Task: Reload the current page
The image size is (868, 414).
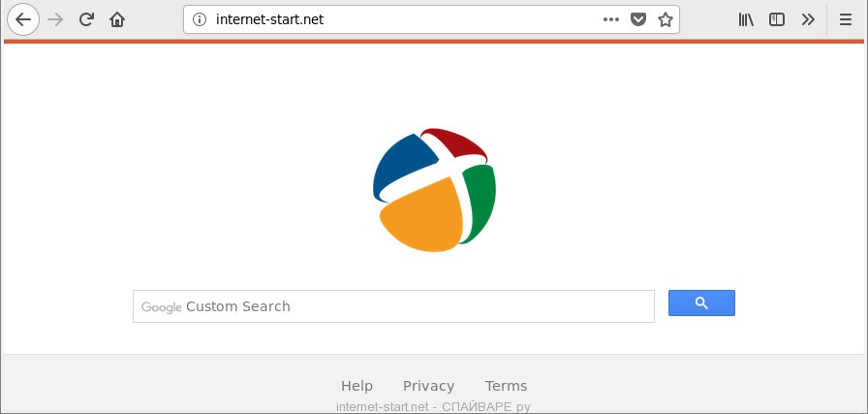Action: pos(86,19)
